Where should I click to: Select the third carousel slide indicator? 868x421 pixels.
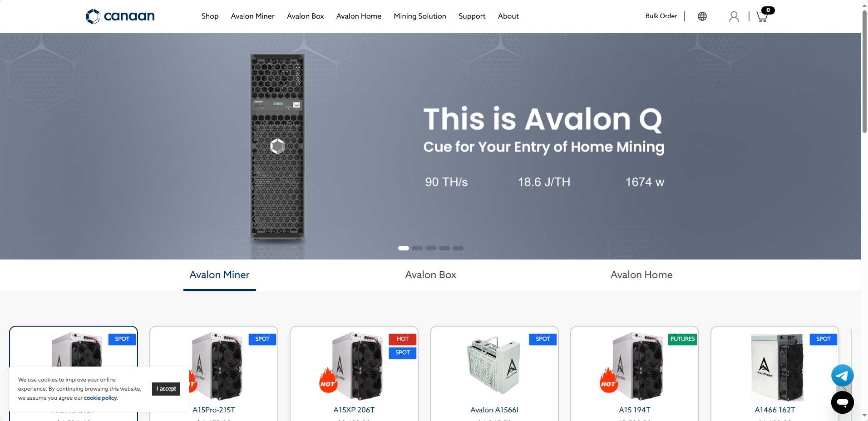pyautogui.click(x=431, y=248)
